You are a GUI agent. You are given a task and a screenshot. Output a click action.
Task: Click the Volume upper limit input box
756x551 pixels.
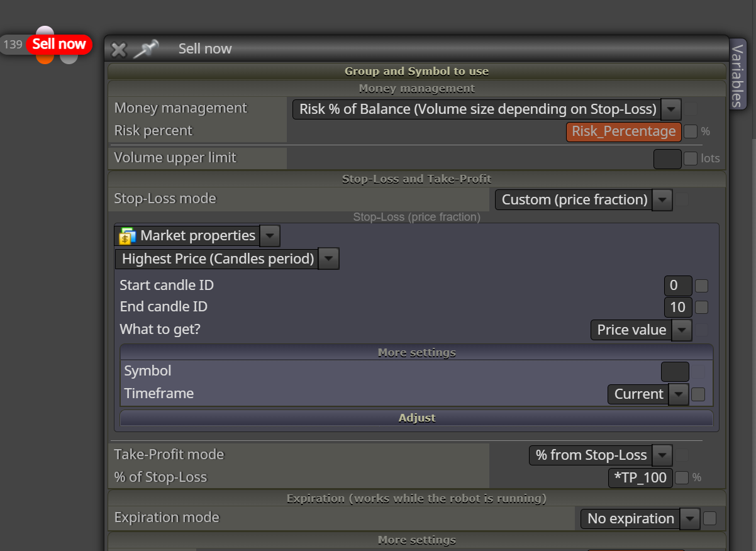click(667, 159)
